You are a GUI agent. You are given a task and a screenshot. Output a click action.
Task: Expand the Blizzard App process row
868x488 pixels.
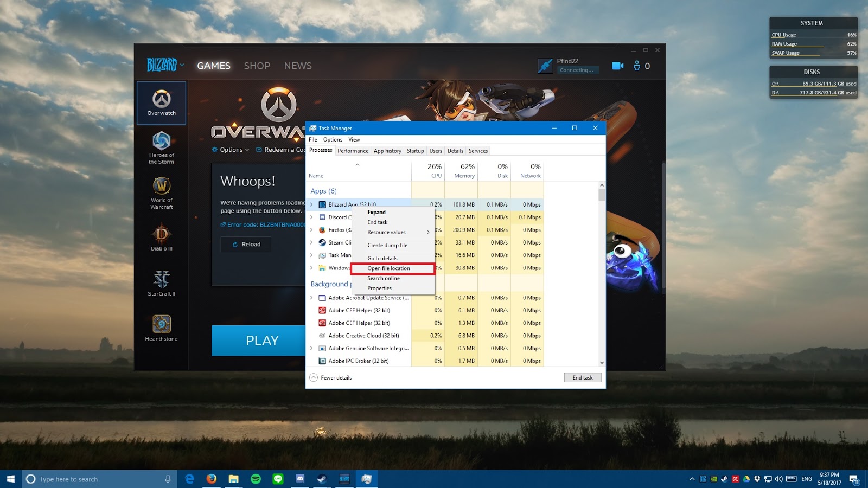pyautogui.click(x=311, y=204)
